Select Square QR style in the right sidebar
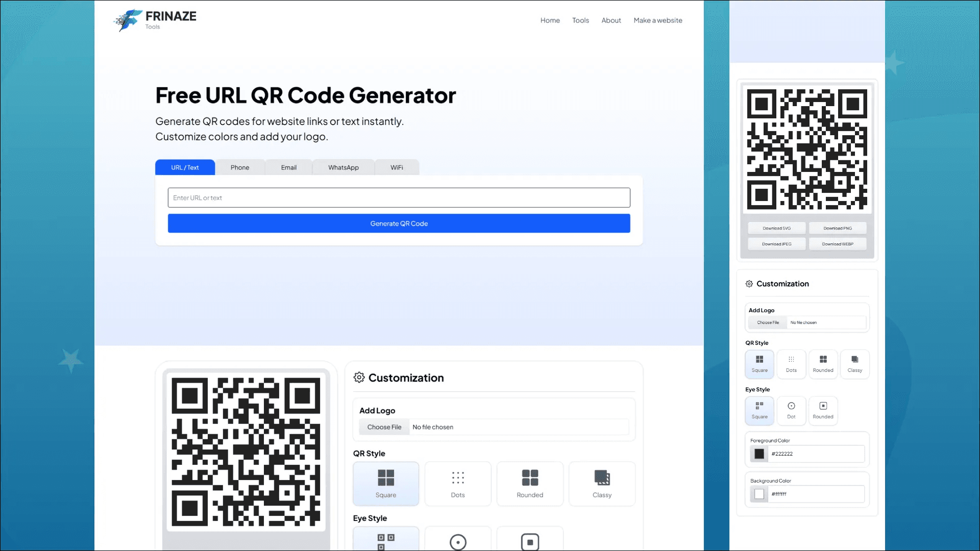Screen dimensions: 980x551 pyautogui.click(x=759, y=364)
